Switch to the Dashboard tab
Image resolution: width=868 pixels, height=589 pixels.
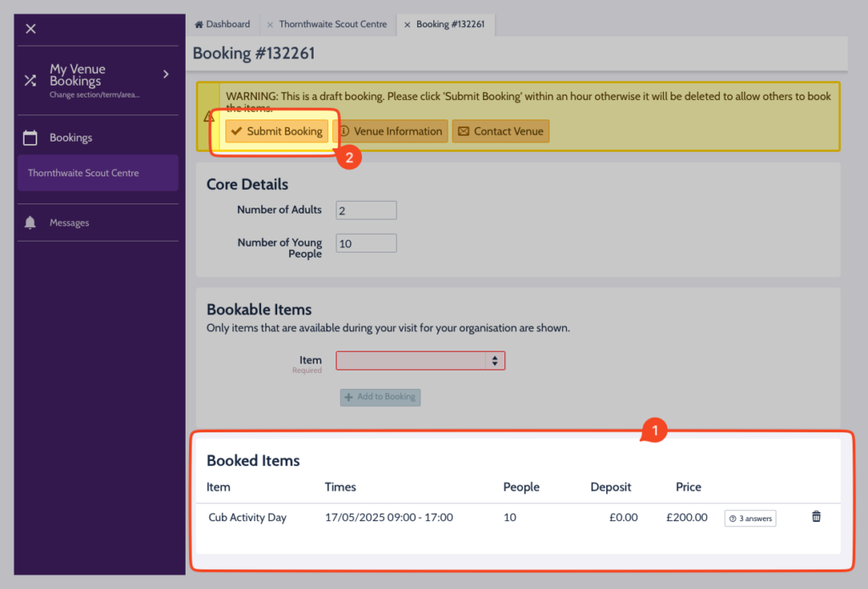point(223,25)
